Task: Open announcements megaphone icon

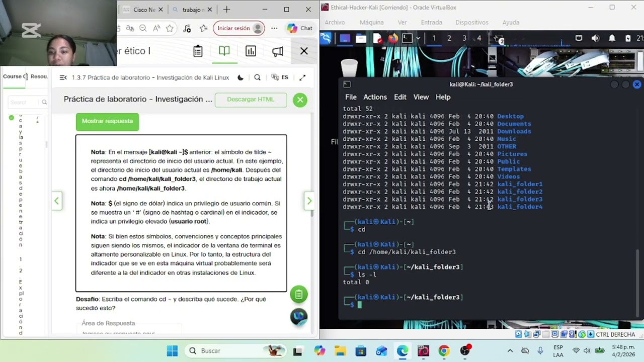Action: 277,51
